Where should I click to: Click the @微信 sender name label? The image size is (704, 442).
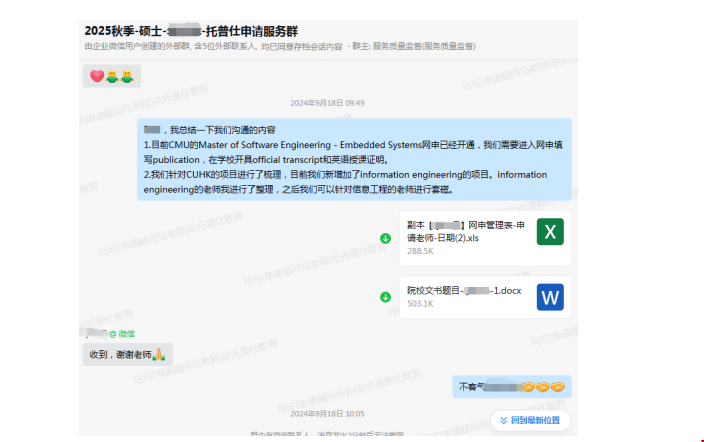121,334
